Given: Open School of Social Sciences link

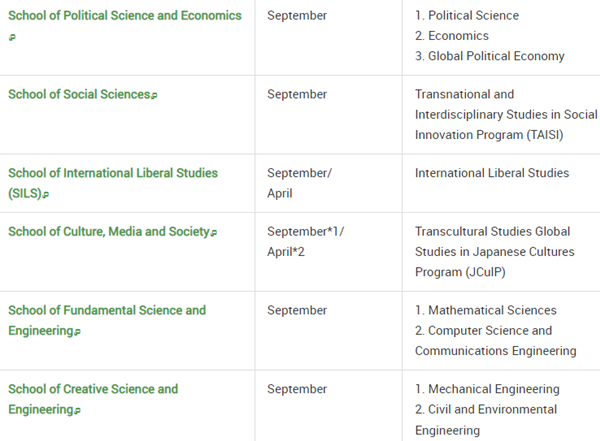Looking at the screenshot, I should tap(79, 94).
